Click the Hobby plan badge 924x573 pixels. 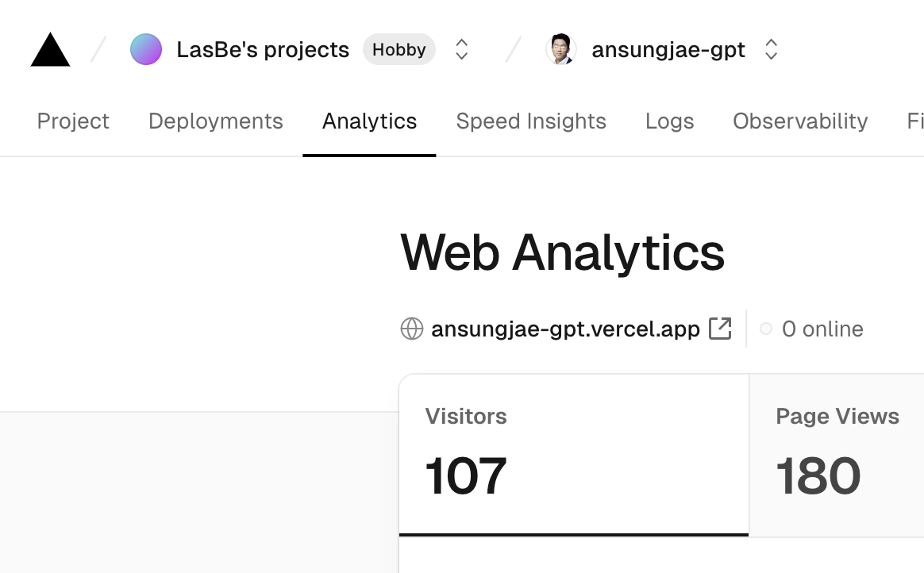pos(399,49)
